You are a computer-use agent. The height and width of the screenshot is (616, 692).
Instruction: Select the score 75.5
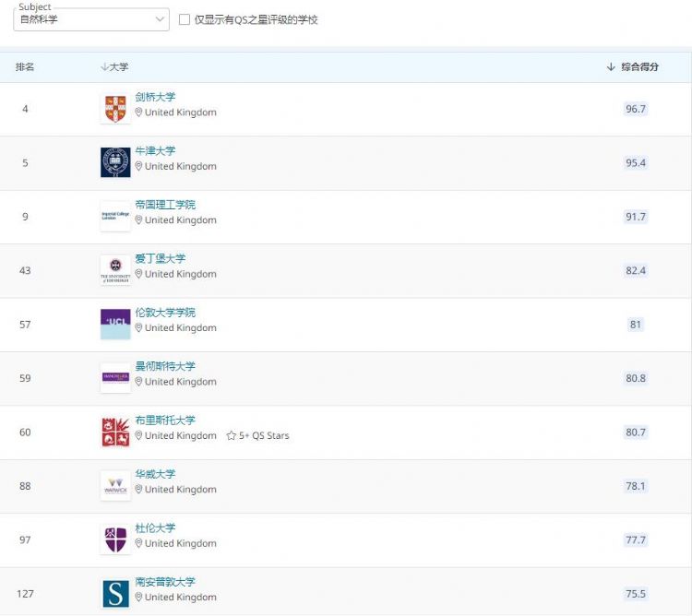pyautogui.click(x=636, y=594)
